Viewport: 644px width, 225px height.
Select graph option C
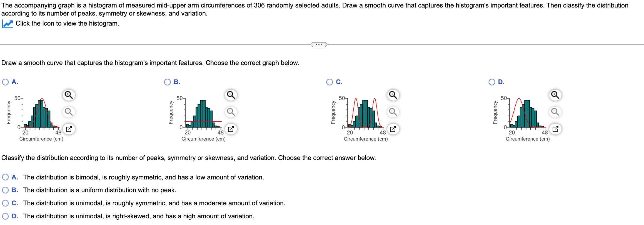329,82
